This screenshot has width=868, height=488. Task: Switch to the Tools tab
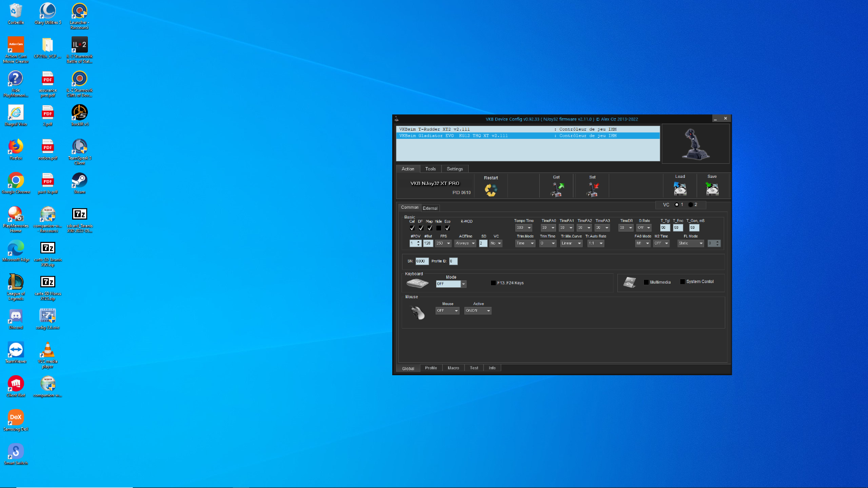point(430,169)
